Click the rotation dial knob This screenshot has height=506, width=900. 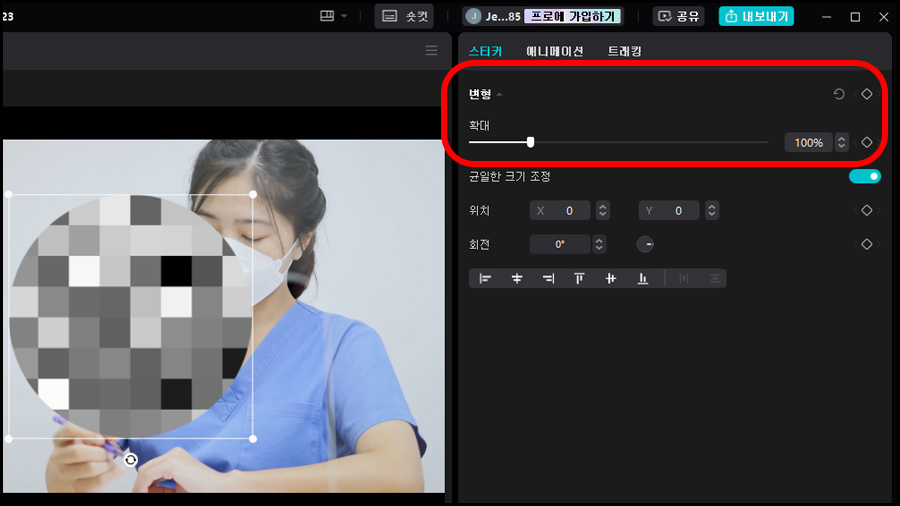click(x=645, y=244)
